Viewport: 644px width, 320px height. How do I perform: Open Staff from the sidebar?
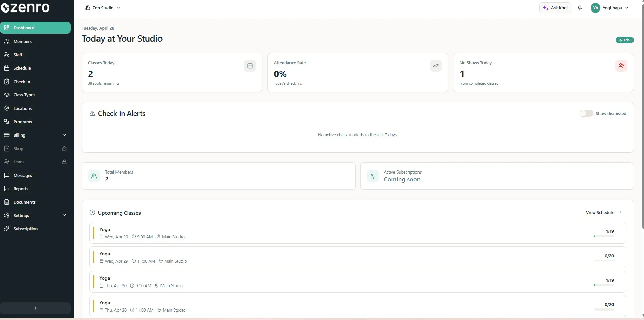point(35,55)
